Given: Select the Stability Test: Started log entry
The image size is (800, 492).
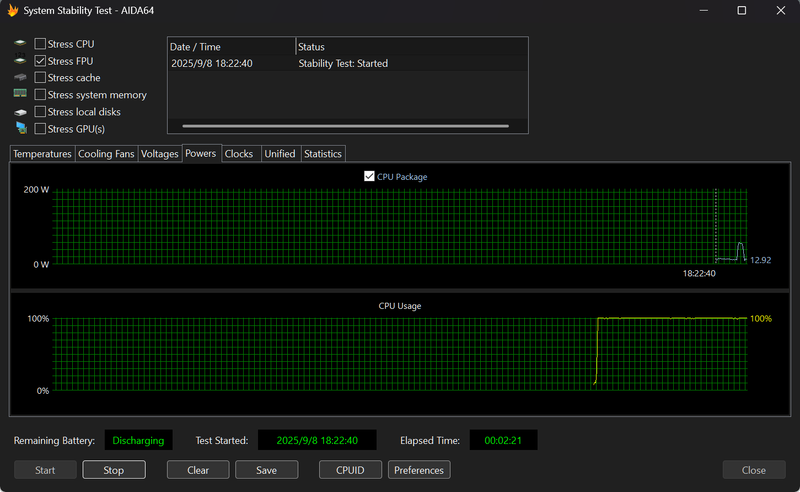Looking at the screenshot, I should point(343,64).
